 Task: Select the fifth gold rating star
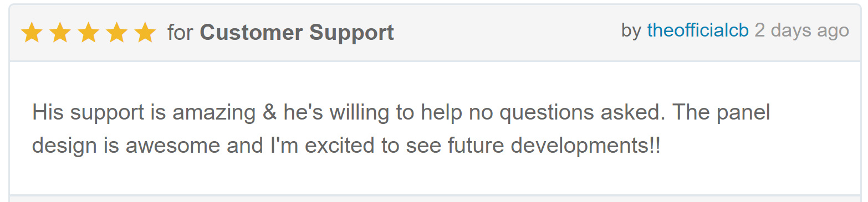(x=145, y=33)
